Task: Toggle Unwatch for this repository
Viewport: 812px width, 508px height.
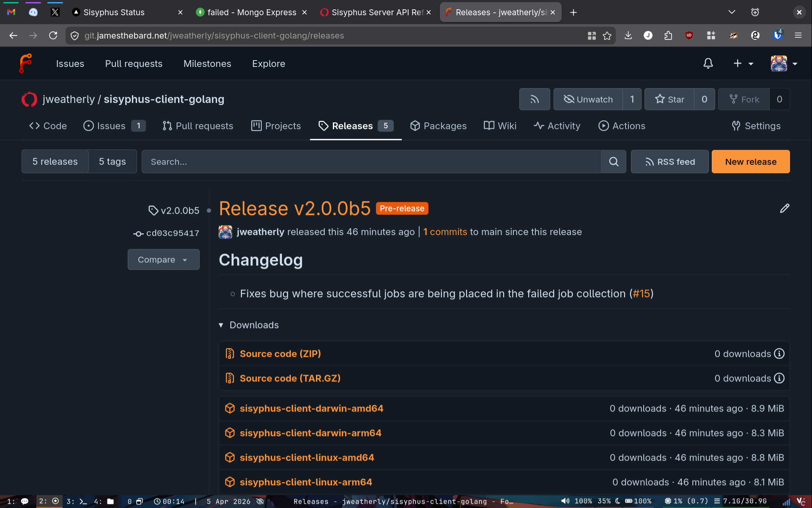Action: tap(588, 99)
